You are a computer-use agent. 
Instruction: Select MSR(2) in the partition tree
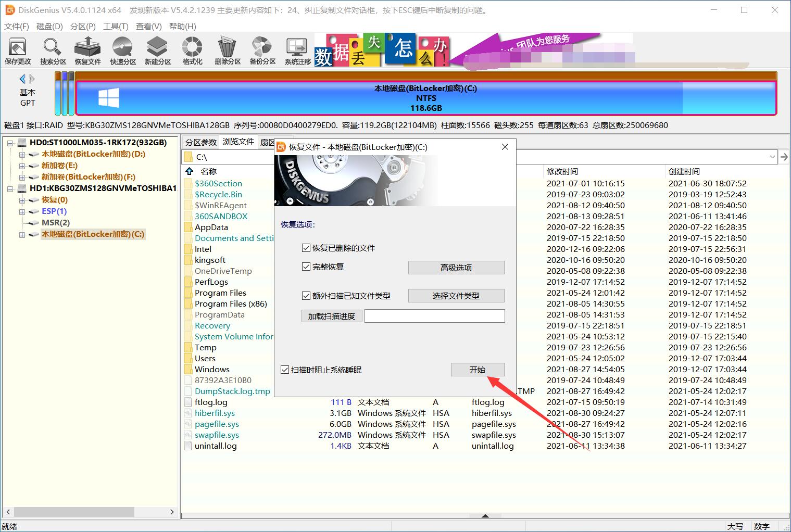(56, 223)
